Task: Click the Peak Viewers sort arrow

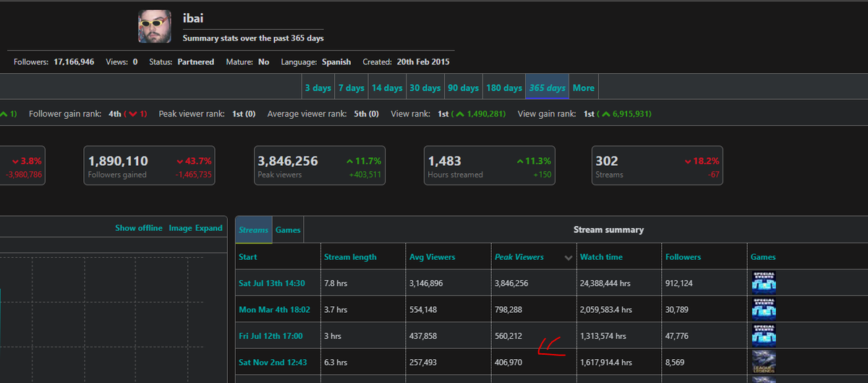Action: click(569, 258)
